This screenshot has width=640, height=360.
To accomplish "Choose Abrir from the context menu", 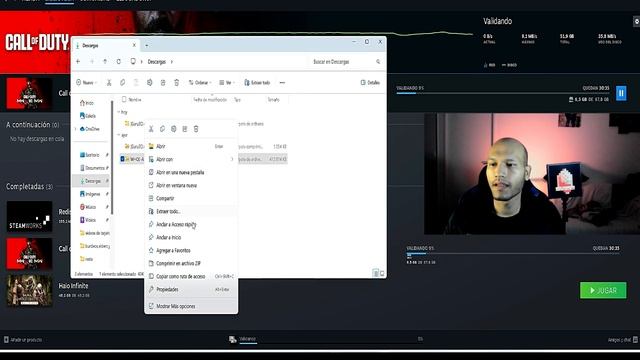I will coord(191,146).
